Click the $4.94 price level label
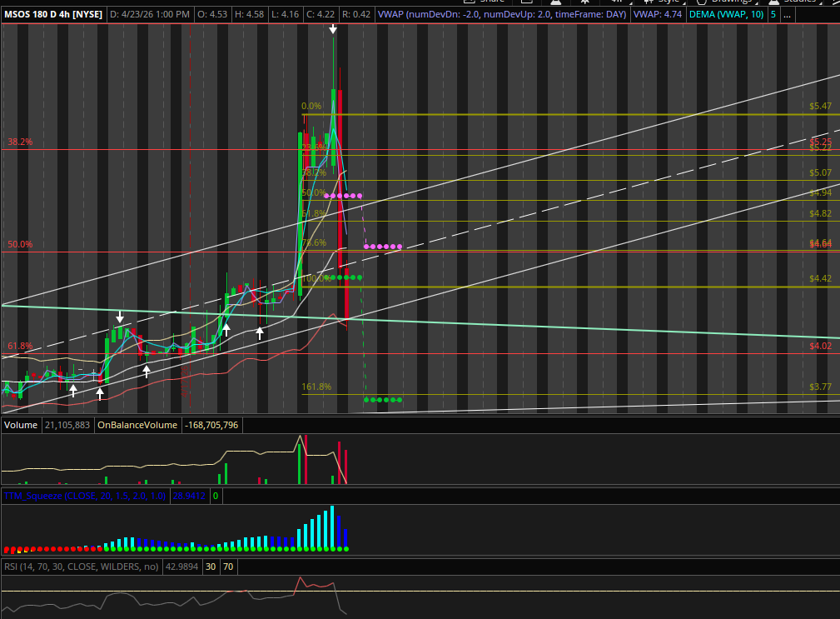Viewport: 840px width, 619px height. pyautogui.click(x=820, y=193)
